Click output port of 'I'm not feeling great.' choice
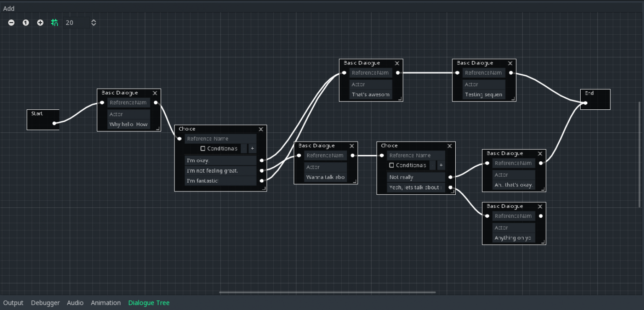The image size is (644, 310). click(x=262, y=170)
